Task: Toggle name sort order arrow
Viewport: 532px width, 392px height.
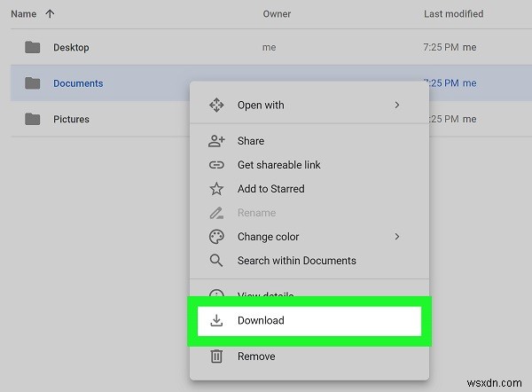Action: point(49,14)
